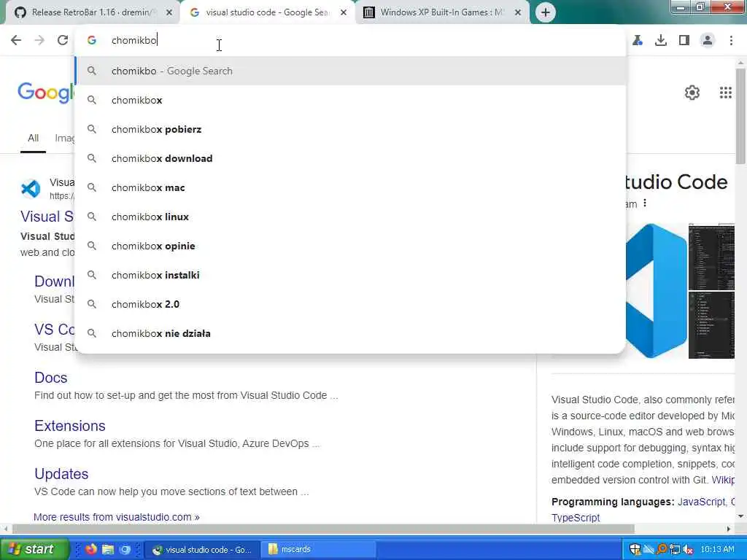Switch to Windows XP Built-In Games tab
The image size is (747, 560).
click(441, 13)
